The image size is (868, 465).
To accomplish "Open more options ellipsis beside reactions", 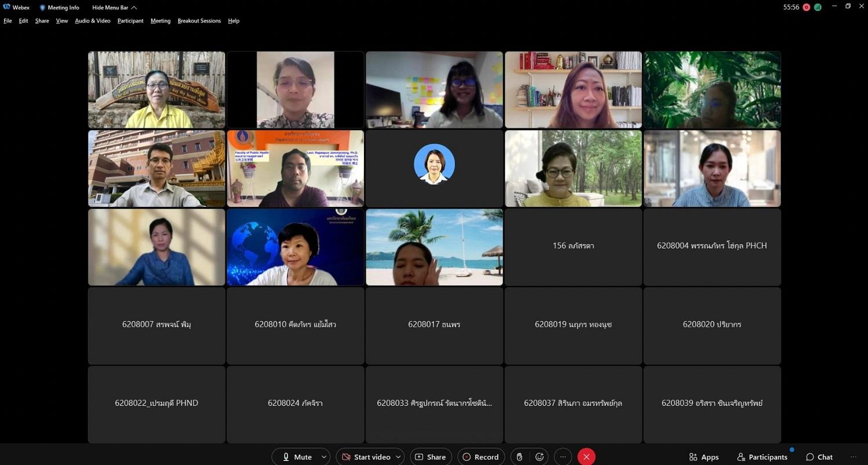I will [562, 457].
